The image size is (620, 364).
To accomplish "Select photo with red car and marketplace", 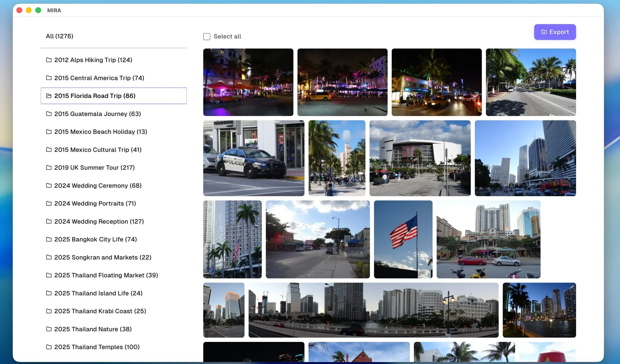I will coord(488,239).
